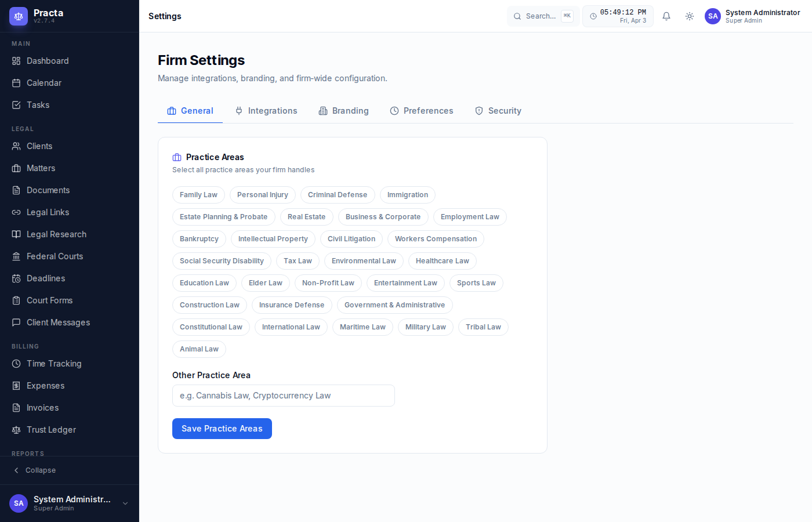Toggle the Personal Injury practice area
The height and width of the screenshot is (522, 812).
coord(263,195)
